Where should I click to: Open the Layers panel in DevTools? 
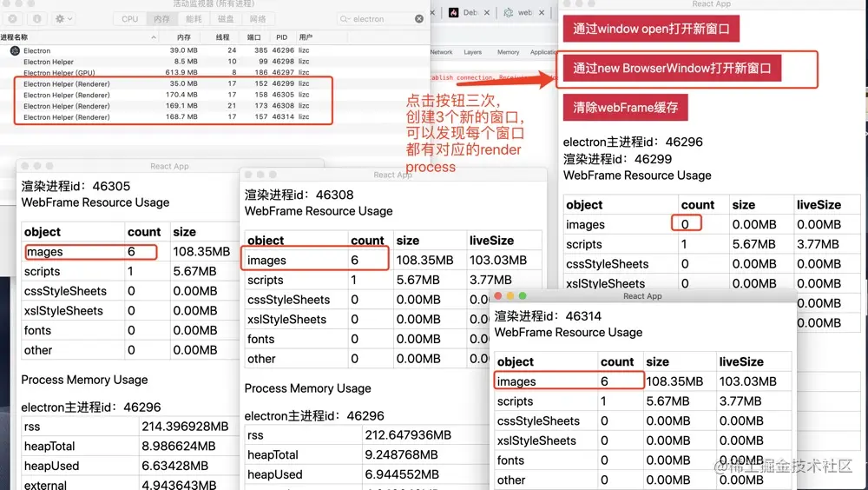pos(473,52)
